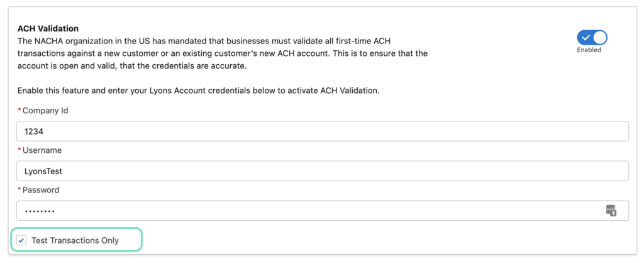
Task: Click the "Test Transactions Only" label text
Action: (x=75, y=240)
